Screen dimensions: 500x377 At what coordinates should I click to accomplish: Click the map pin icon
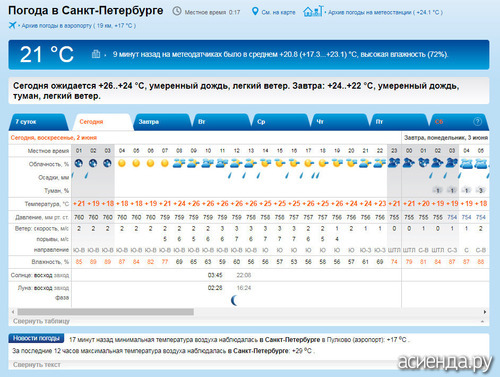[x=255, y=12]
